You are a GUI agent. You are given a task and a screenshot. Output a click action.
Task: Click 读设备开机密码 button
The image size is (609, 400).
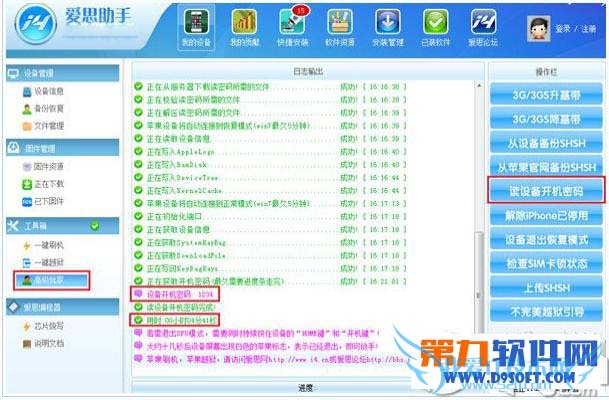point(546,191)
